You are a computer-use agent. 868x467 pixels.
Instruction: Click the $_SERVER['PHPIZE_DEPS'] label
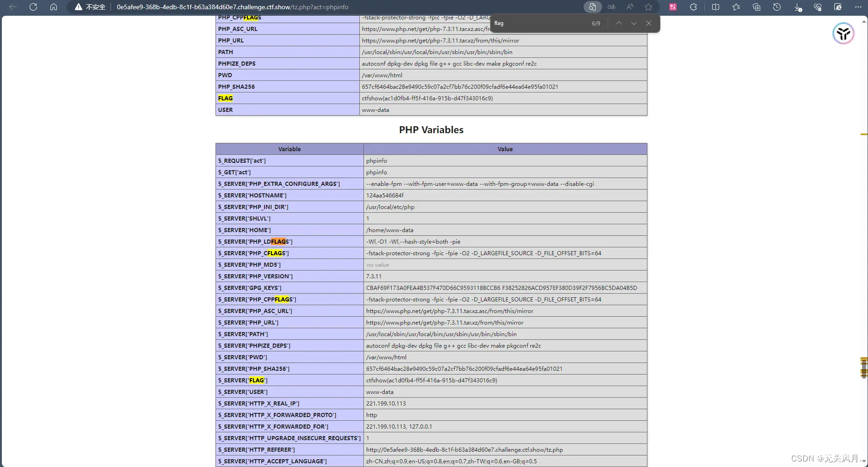point(254,345)
